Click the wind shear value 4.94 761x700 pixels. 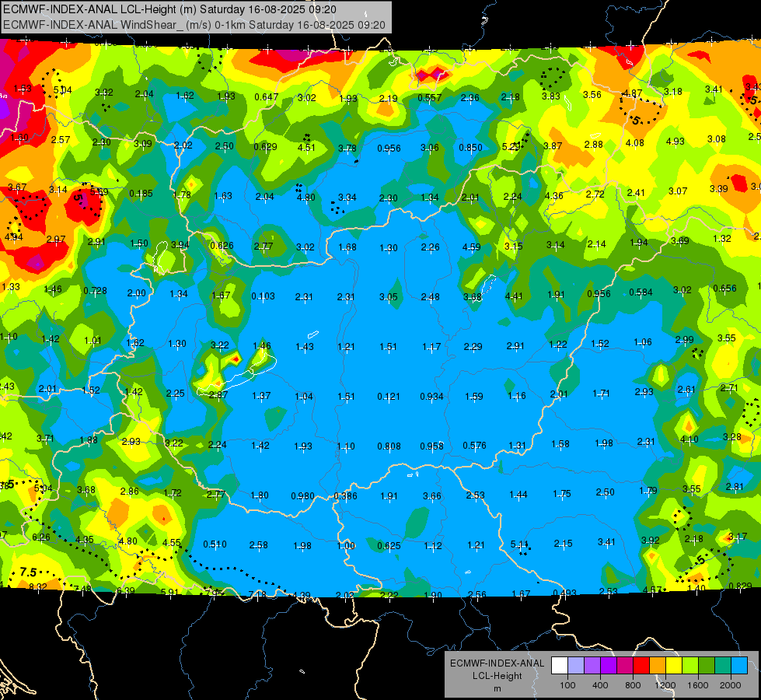(13, 237)
